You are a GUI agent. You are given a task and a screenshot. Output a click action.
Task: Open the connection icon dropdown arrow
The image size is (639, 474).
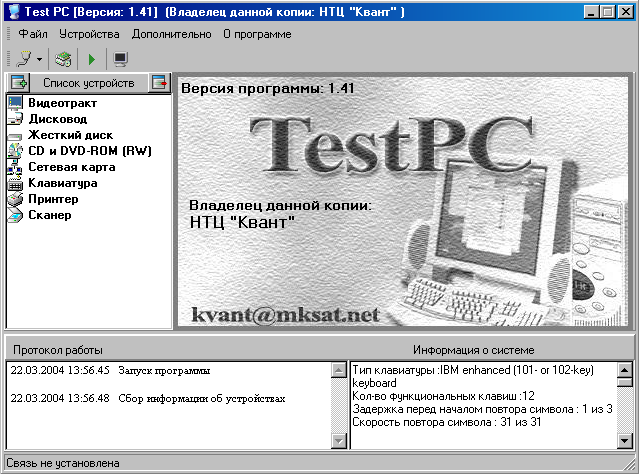tap(40, 60)
